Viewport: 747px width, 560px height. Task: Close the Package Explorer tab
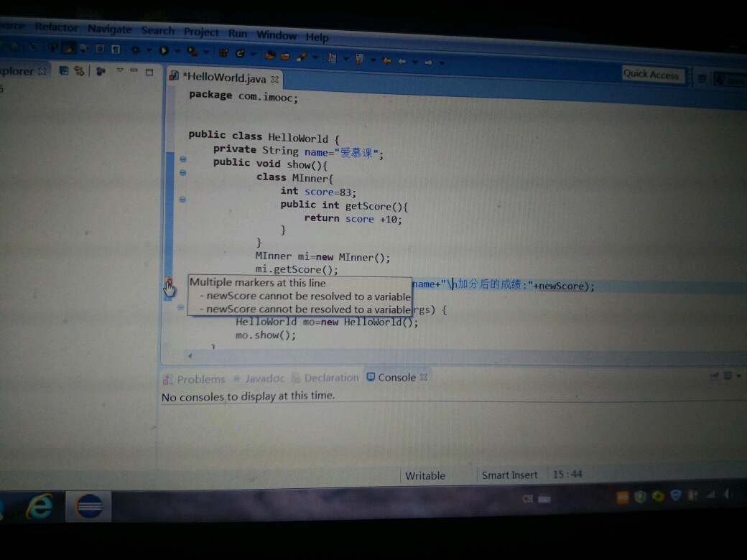tap(42, 71)
